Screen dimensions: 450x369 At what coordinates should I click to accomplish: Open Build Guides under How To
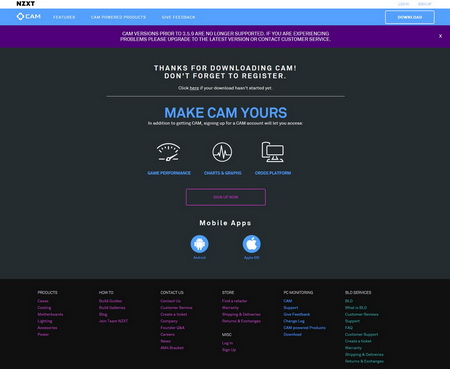tap(110, 301)
